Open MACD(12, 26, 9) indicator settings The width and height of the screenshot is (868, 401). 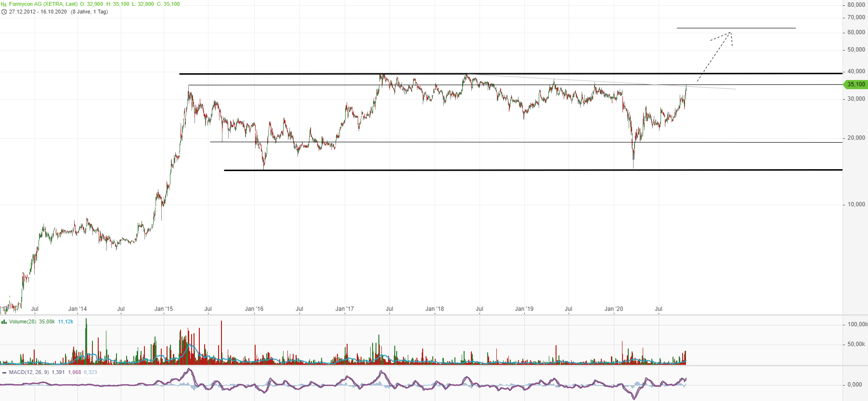[29, 372]
